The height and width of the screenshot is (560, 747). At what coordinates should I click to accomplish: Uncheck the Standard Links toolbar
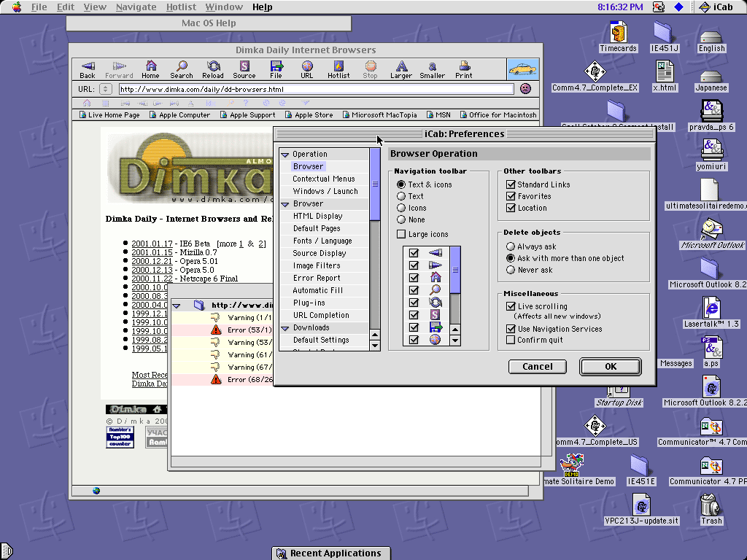coord(511,184)
